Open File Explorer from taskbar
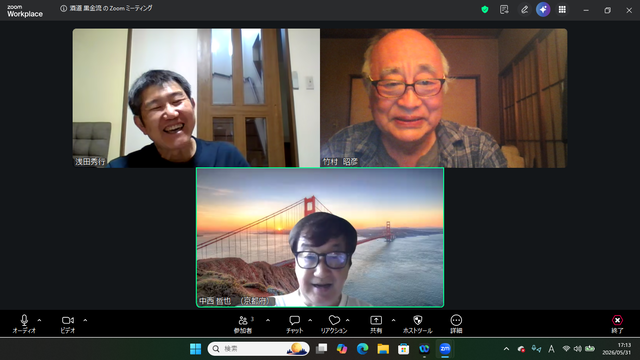 (383, 349)
